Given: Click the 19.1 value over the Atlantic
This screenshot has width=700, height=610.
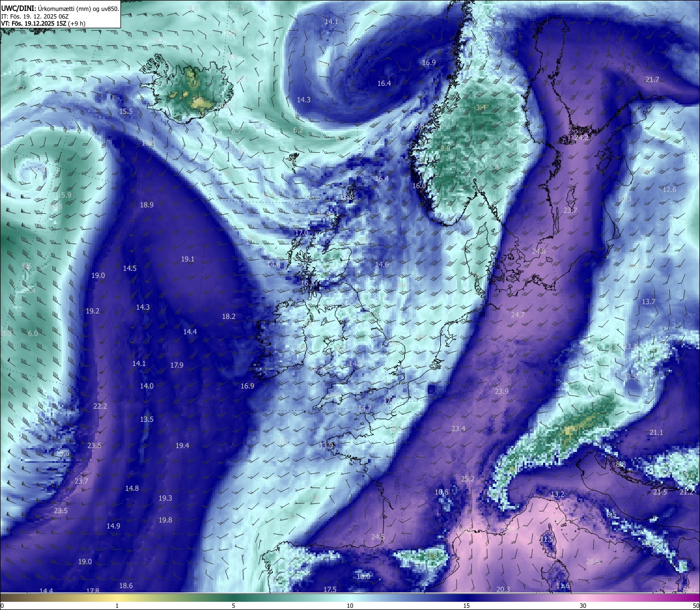Looking at the screenshot, I should pos(188,259).
